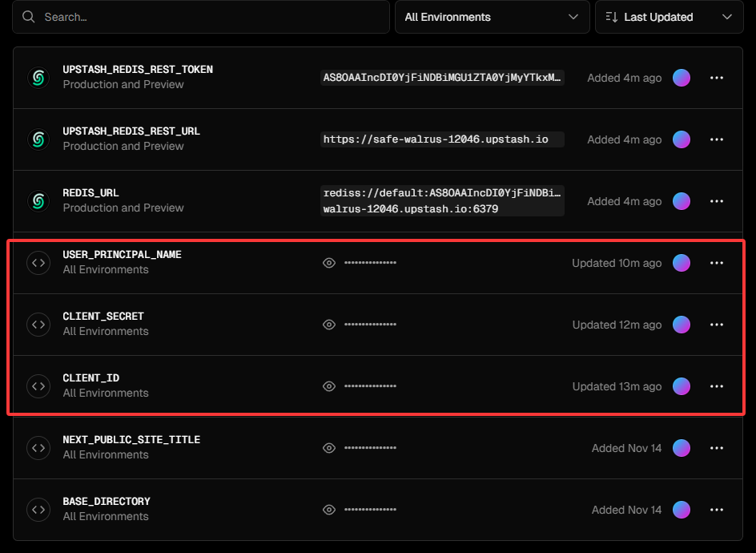
Task: Click the user avatar on CLIENT_SECRET row
Action: [x=682, y=325]
